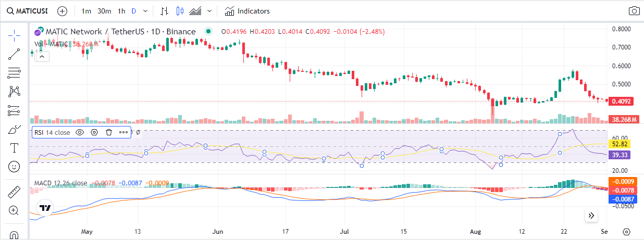
Task: Switch to the 1h timeframe
Action: click(x=121, y=11)
